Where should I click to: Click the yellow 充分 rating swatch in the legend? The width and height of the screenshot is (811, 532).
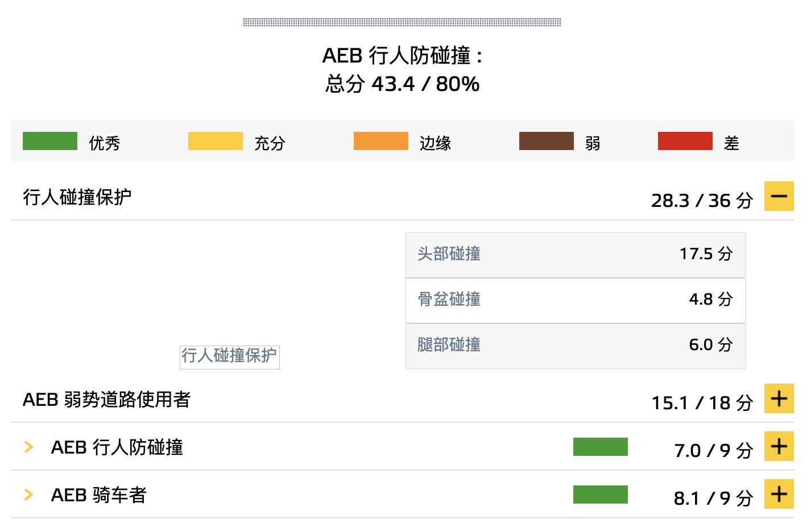(216, 141)
